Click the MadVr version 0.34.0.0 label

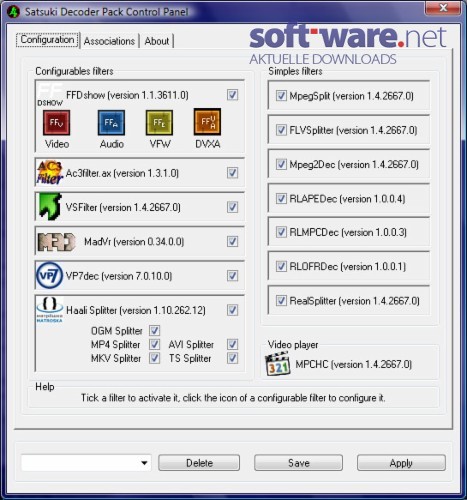tap(134, 242)
